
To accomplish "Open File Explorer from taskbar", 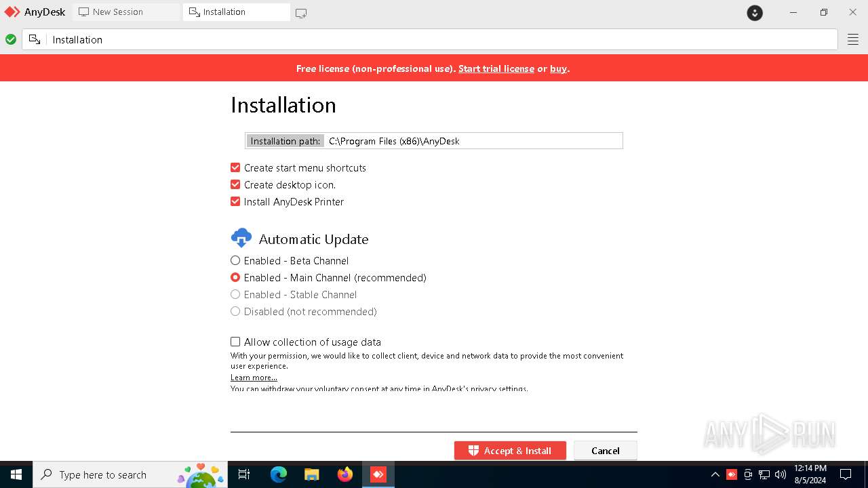I will pos(312,474).
